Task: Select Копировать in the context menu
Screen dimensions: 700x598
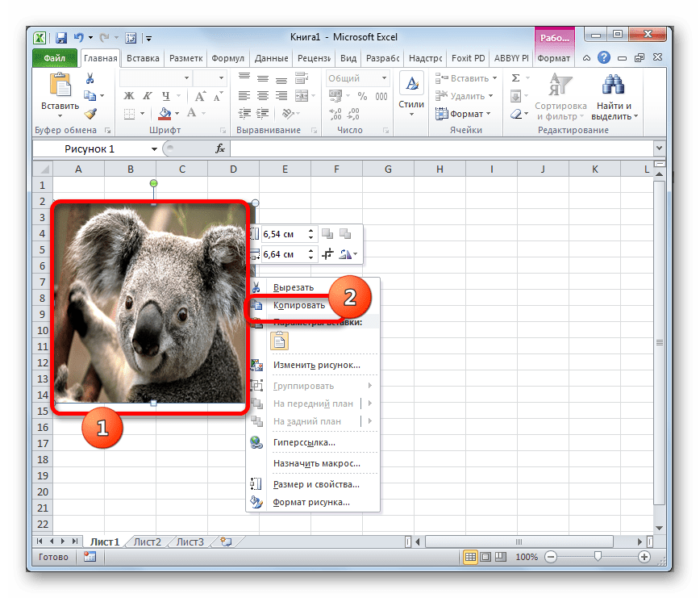Action: point(298,305)
